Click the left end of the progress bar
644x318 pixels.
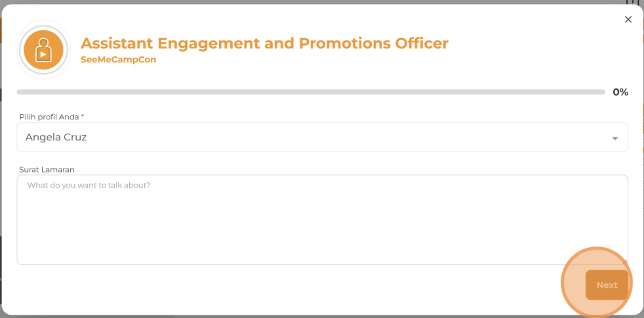(20, 92)
